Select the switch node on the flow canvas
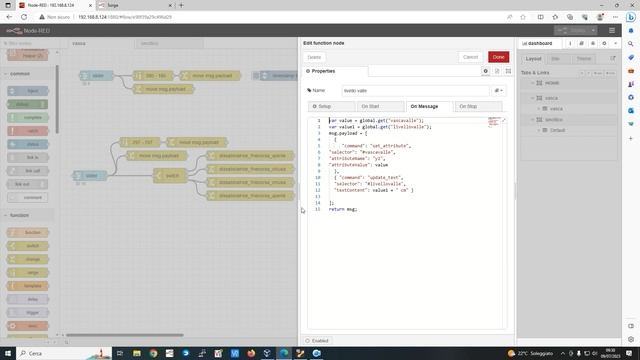This screenshot has height=360, width=640. pos(170,176)
